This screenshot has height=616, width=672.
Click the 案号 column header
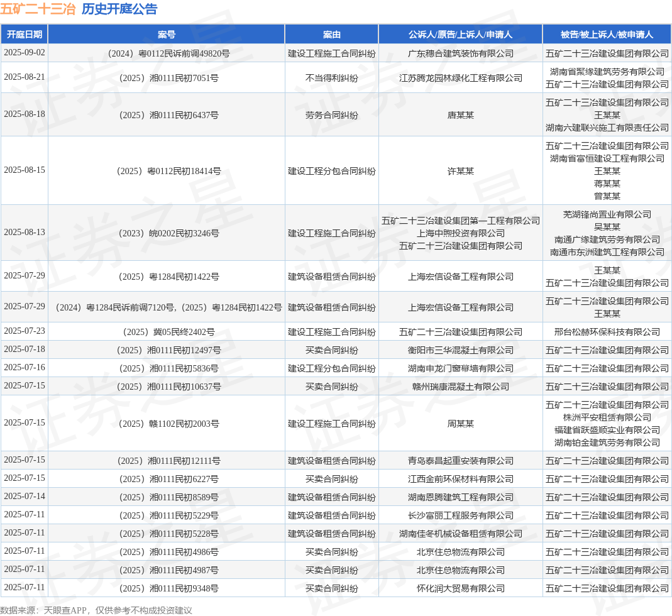point(167,35)
